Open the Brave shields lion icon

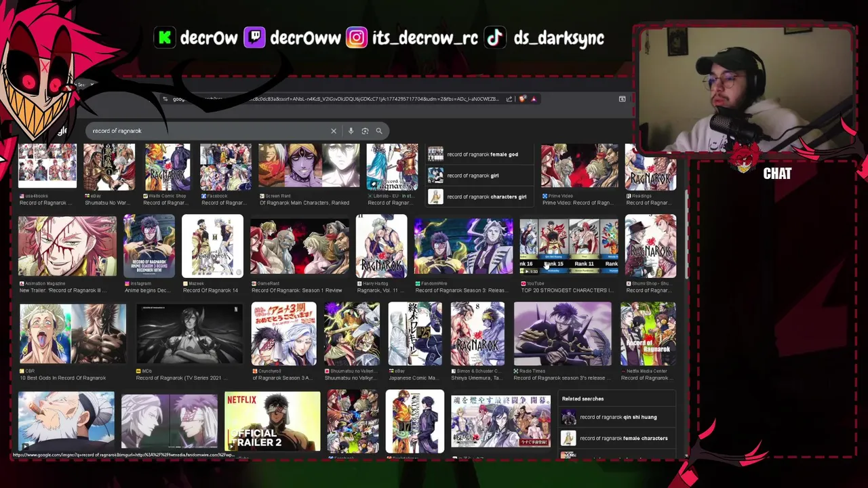pos(523,99)
